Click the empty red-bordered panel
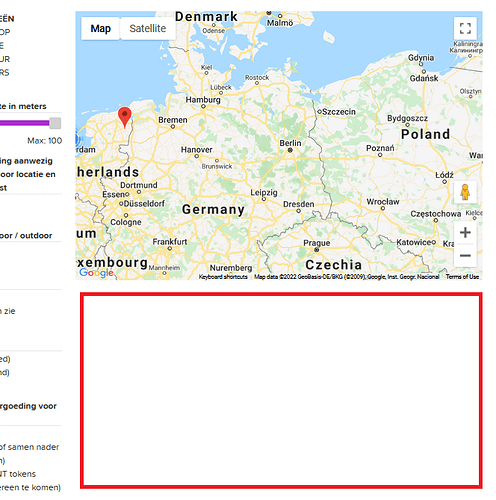Screen dimensions: 496x500 coord(281,391)
